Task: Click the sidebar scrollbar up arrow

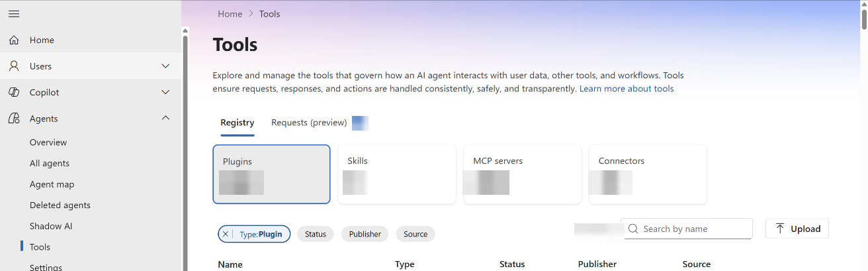Action: [185, 30]
